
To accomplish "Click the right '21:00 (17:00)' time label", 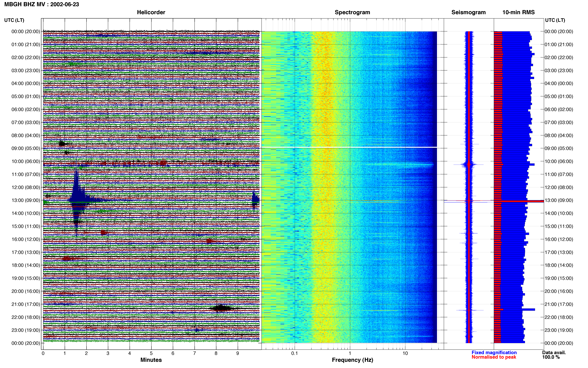I will point(559,304).
